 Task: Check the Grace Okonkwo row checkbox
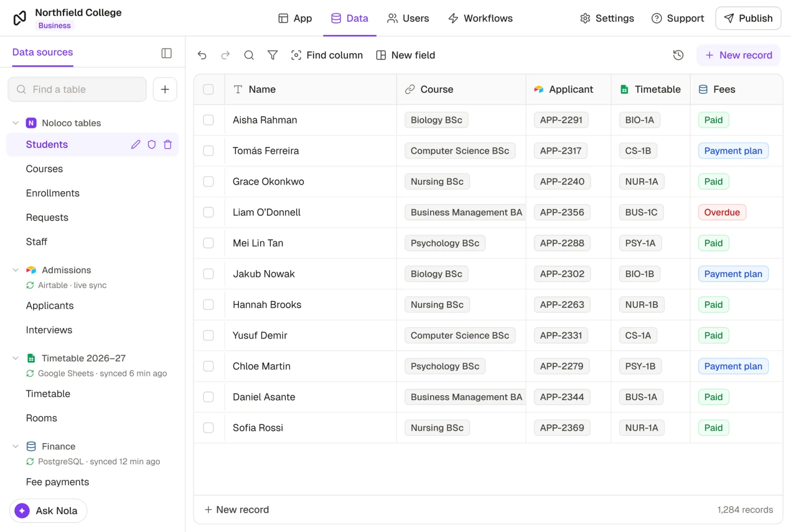209,182
